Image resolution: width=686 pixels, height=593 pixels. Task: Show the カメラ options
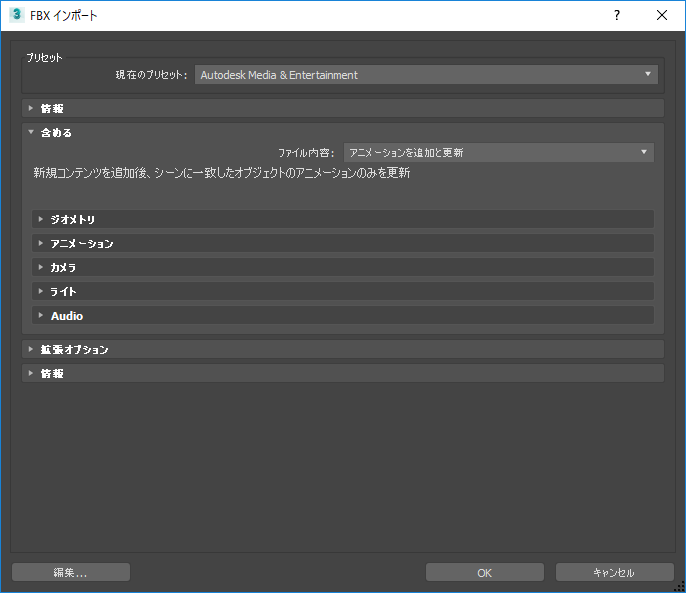pos(63,267)
